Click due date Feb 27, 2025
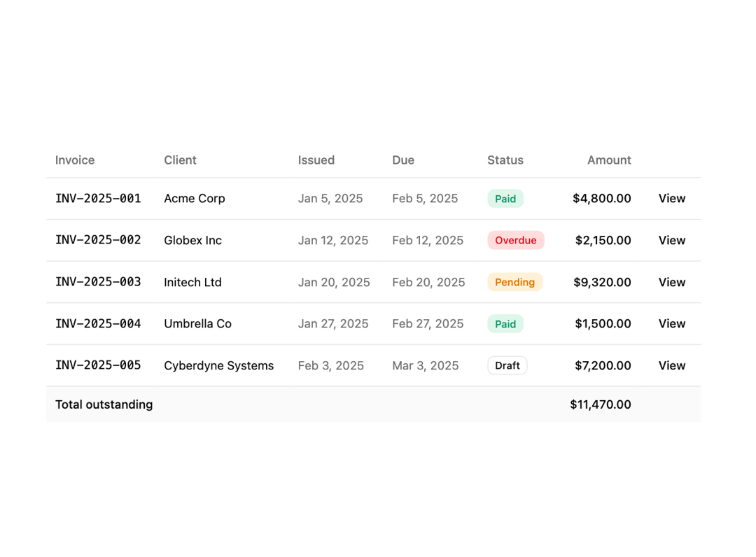This screenshot has height=557, width=756. point(428,324)
